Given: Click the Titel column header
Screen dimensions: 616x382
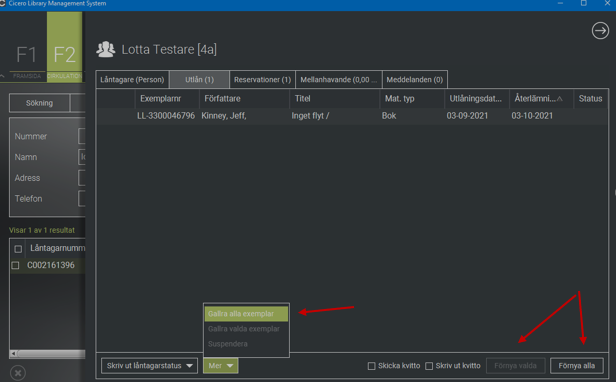Looking at the screenshot, I should (x=335, y=99).
